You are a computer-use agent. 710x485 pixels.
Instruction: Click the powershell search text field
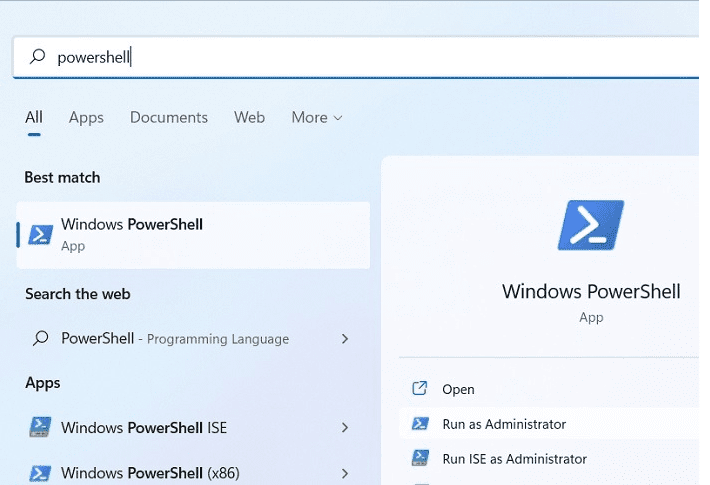click(x=356, y=58)
